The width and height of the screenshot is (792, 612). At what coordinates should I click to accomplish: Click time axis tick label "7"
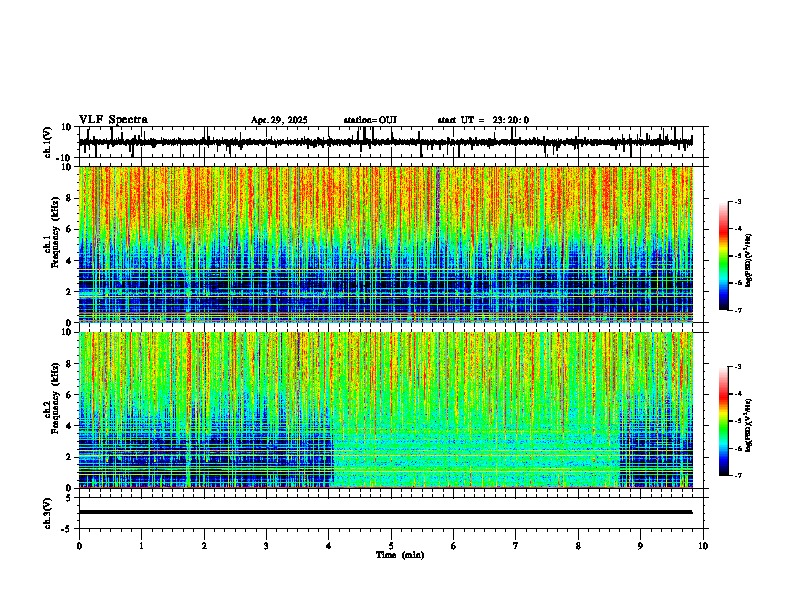516,546
